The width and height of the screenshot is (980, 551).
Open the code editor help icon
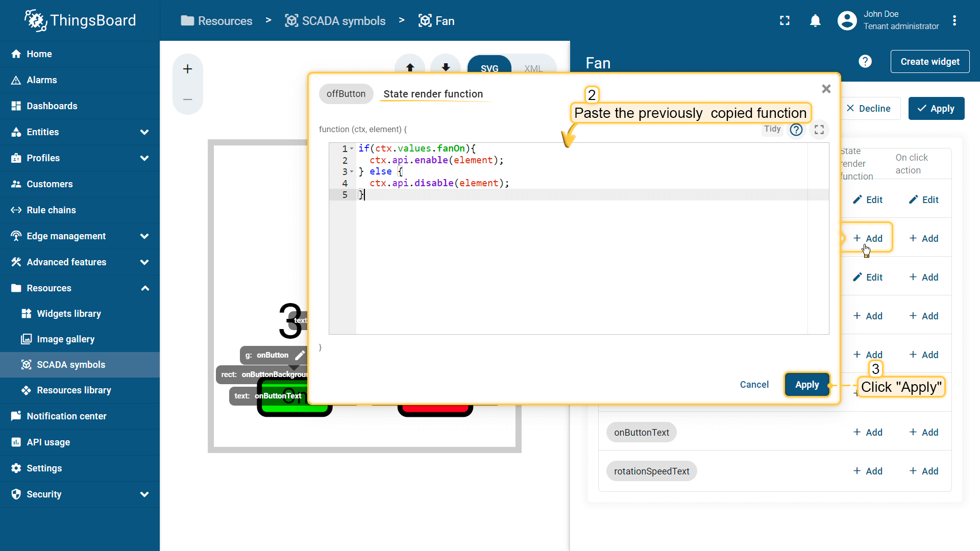[796, 130]
